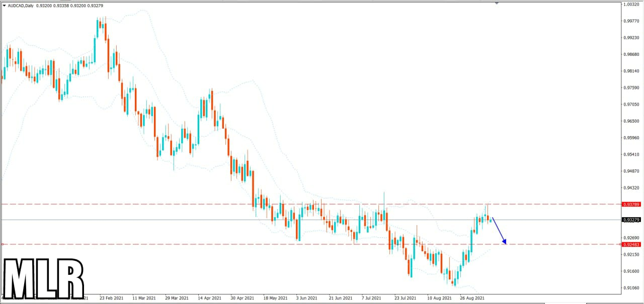Viewport: 644px width, 304px height.
Task: Click the 0.99770 price axis value
Action: [x=631, y=21]
